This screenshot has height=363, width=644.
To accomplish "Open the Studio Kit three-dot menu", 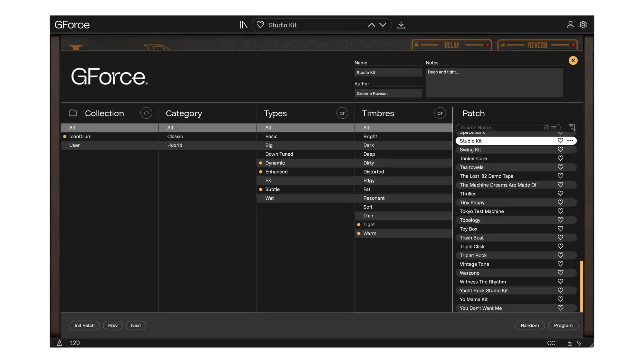I will (570, 141).
